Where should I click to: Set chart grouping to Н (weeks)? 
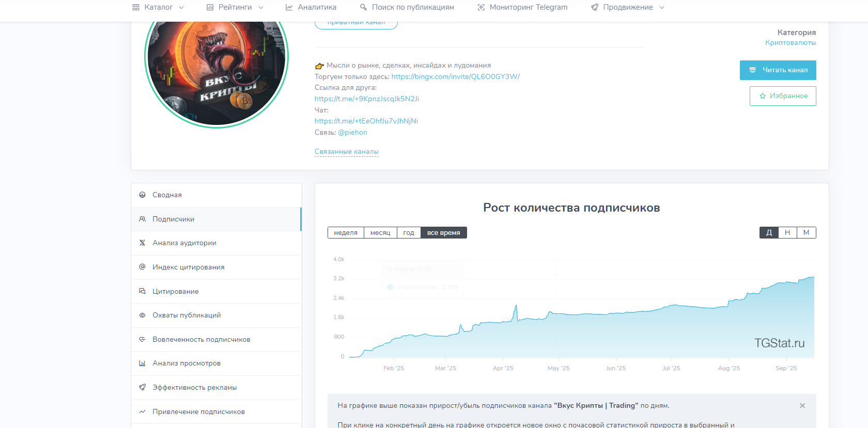(x=787, y=233)
